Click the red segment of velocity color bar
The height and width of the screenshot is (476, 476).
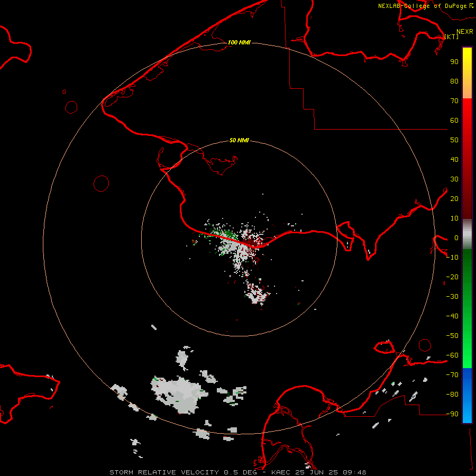467,159
